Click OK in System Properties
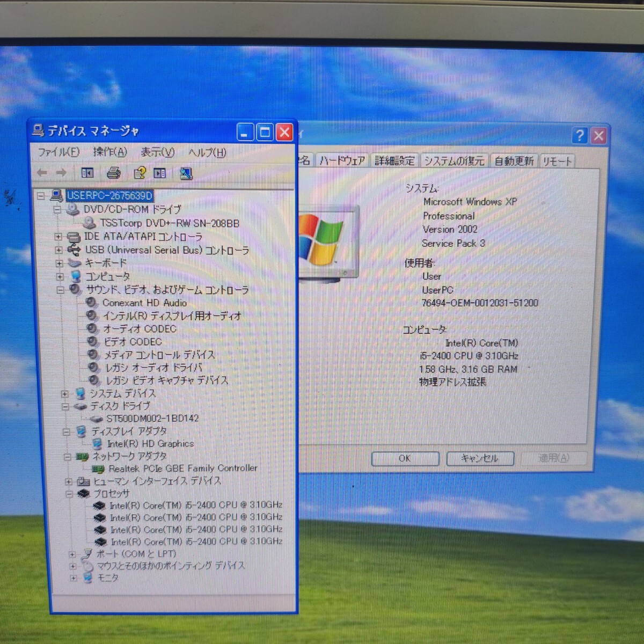This screenshot has width=644, height=644. click(405, 458)
